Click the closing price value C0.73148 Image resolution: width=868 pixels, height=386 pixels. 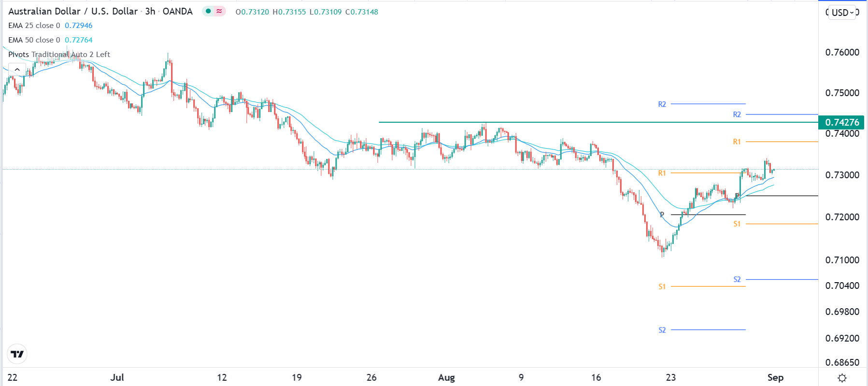[362, 12]
